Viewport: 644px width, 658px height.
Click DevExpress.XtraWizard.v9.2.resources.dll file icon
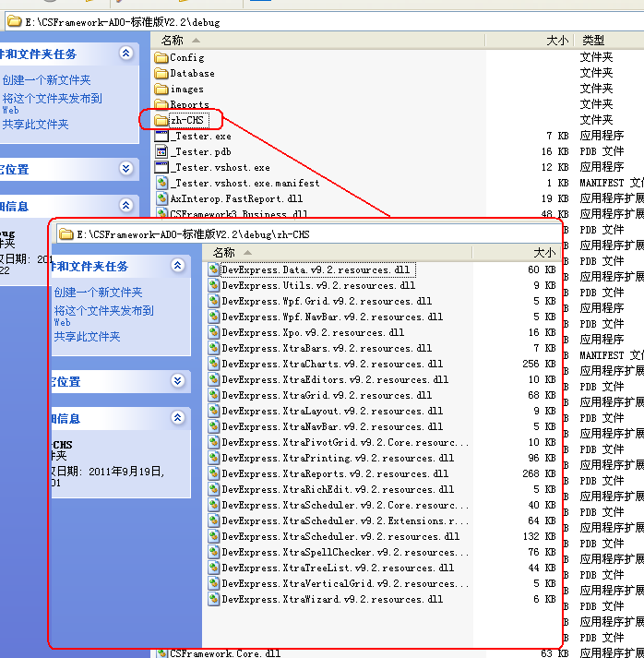point(214,600)
